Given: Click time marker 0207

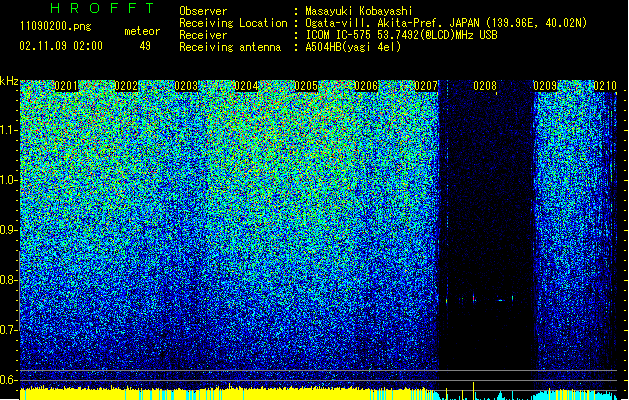Looking at the screenshot, I should point(426,86).
